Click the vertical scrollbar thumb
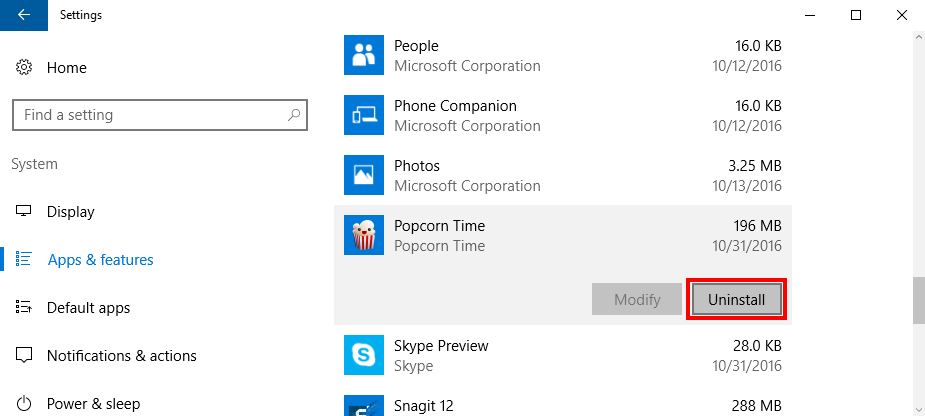This screenshot has width=925, height=416. 919,300
